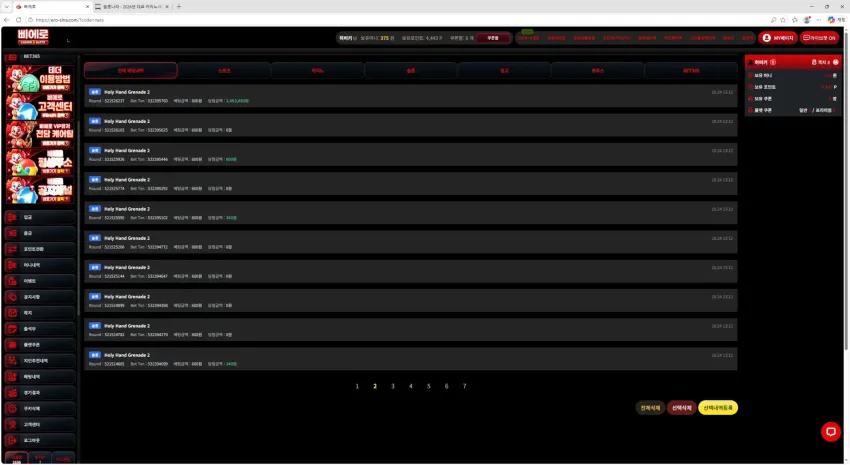Screen dimensions: 850x465
Task: Click the user avatar icon in MY페이지
Action: tap(767, 38)
